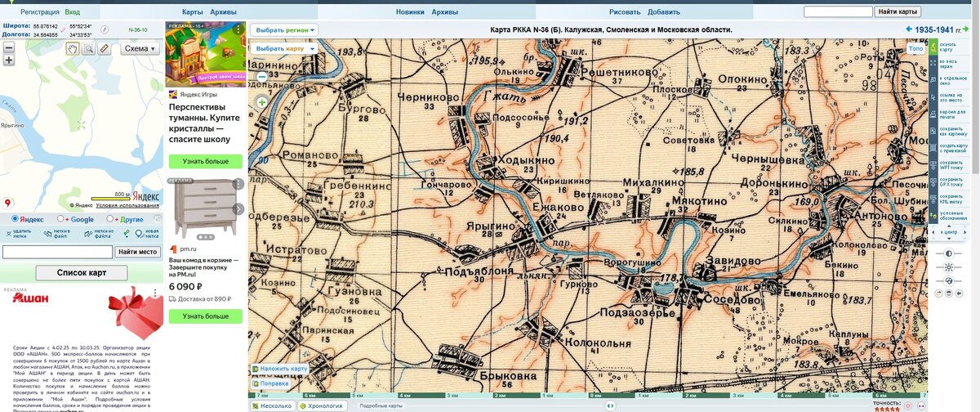
Task: Click the green plus zoom-in circle on old map
Action: [261, 102]
